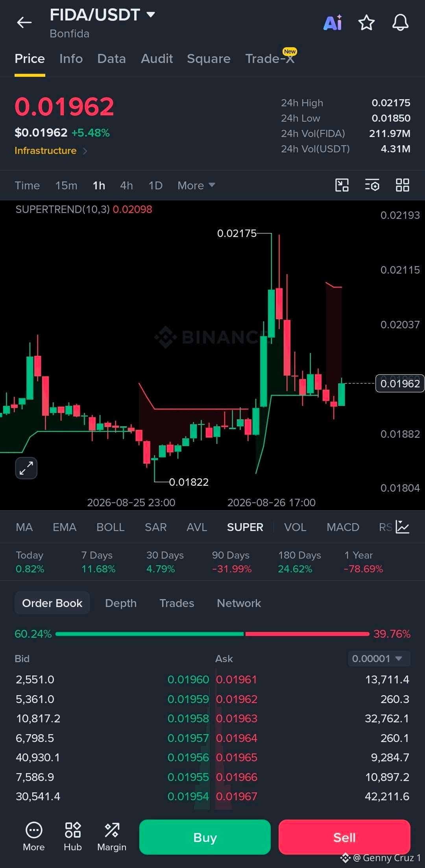The width and height of the screenshot is (425, 868).
Task: Switch to the Depth tab
Action: 121,603
